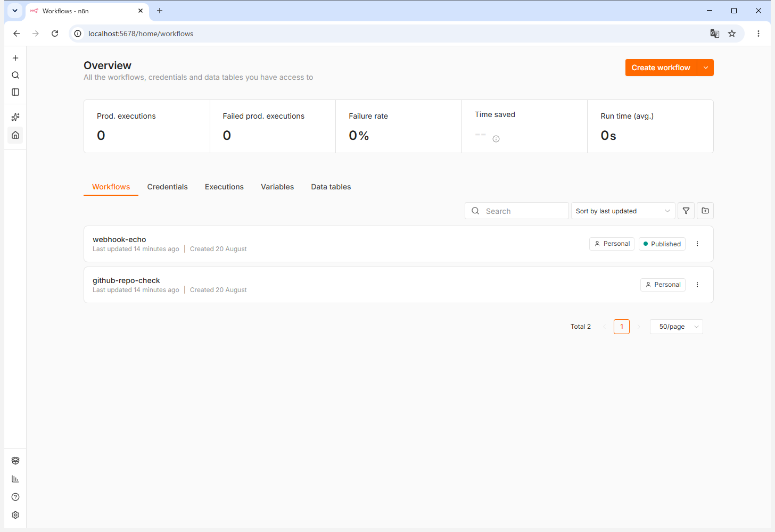Open actions menu for github-repo-check workflow
Viewport: 775px width, 532px height.
point(697,285)
